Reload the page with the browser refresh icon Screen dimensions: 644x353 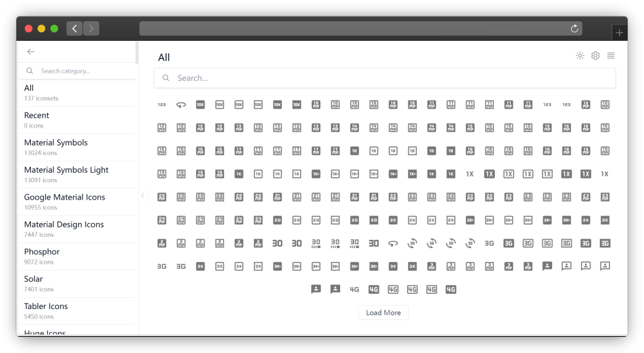point(574,29)
